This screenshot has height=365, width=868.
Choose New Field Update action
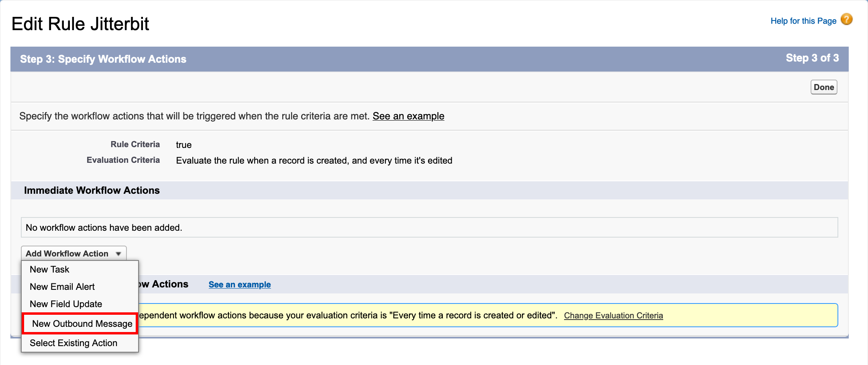66,304
